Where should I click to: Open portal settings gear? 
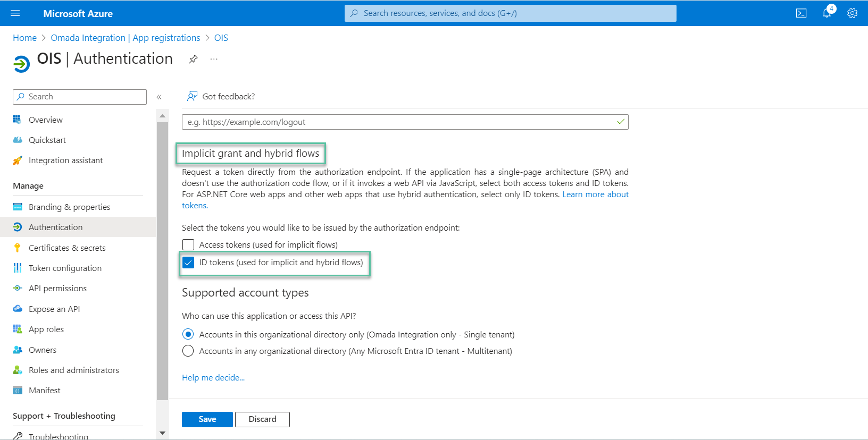(852, 13)
